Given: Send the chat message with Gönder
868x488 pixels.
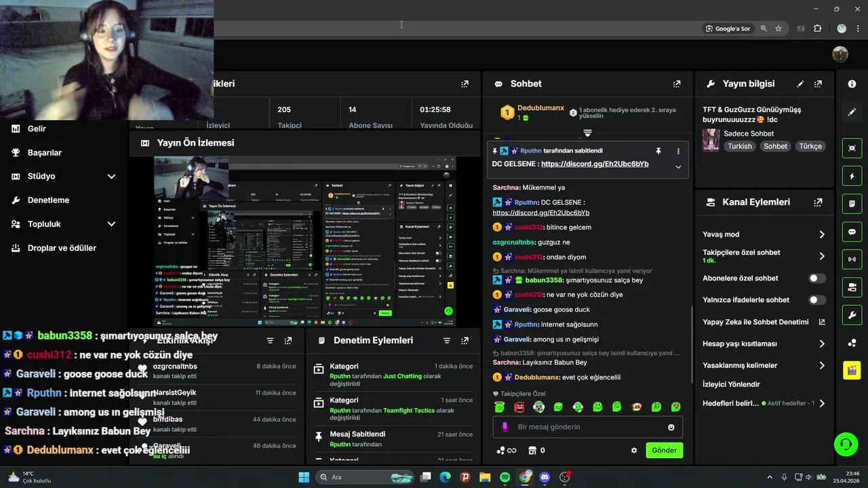Looking at the screenshot, I should (664, 450).
